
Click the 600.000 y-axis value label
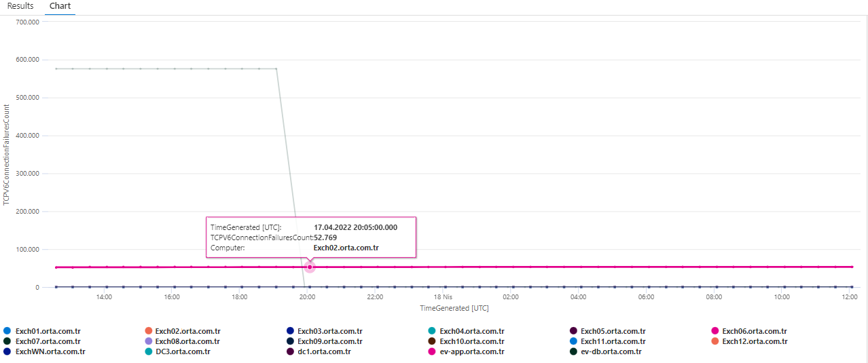(27, 60)
